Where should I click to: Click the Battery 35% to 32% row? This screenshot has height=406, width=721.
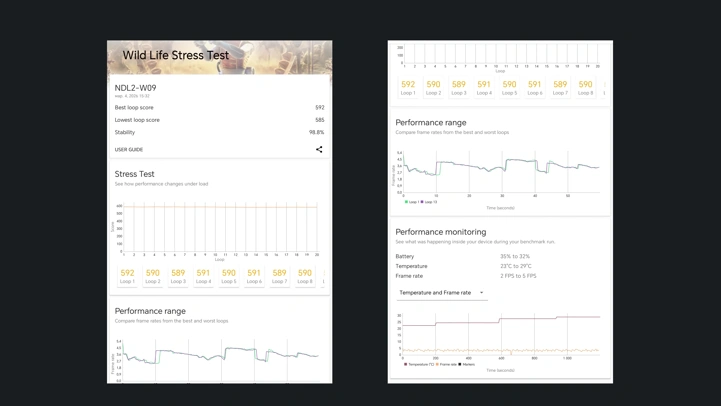click(463, 256)
